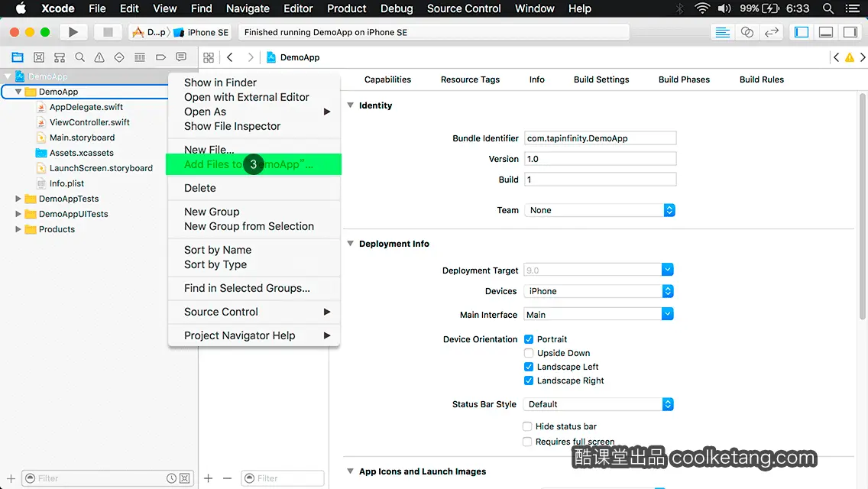Switch to the Capabilities tab
Viewport: 868px width, 489px height.
click(387, 79)
